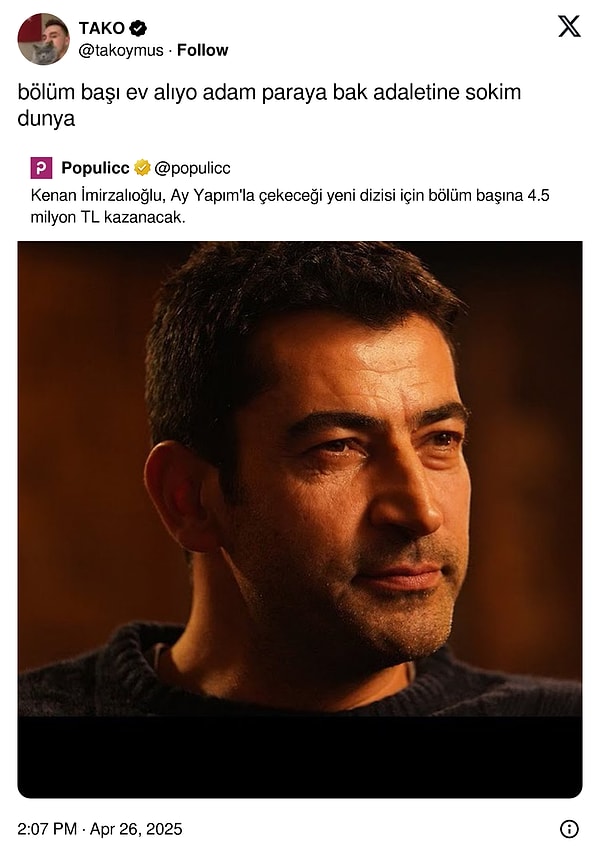Open the TAKO display name link
The width and height of the screenshot is (600, 859).
pyautogui.click(x=102, y=28)
